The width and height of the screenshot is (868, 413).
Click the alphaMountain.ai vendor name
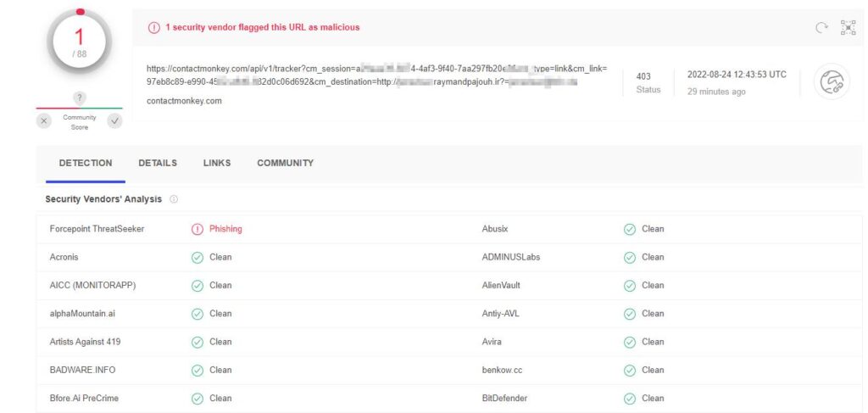point(82,314)
